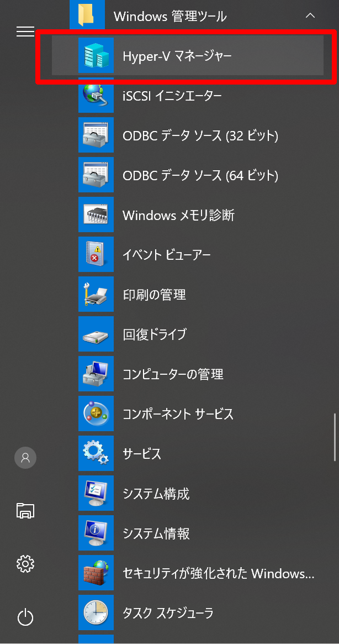Viewport: 339px width, 644px height.
Task: Click the ODBC データ ソース (64 ビット) icon
Action: click(x=96, y=175)
